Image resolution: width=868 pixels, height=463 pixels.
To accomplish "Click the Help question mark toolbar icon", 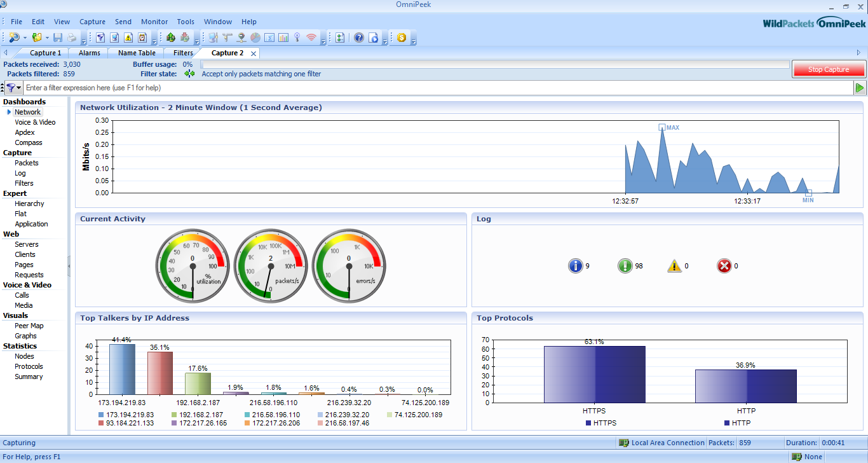I will [x=359, y=38].
